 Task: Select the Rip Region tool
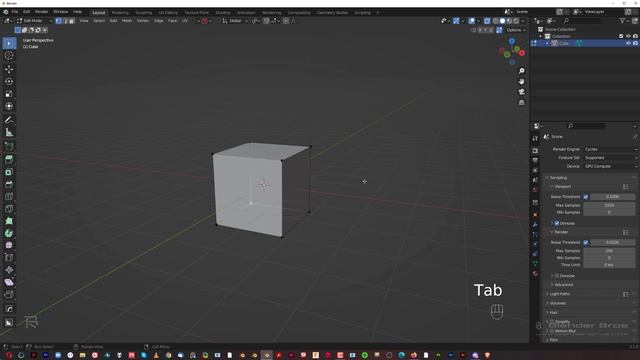click(9, 294)
